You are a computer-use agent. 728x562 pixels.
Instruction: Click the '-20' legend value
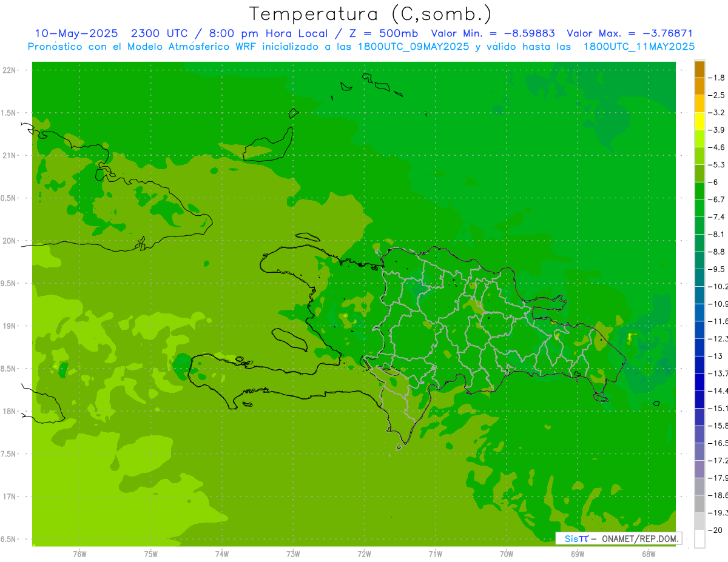coord(716,530)
